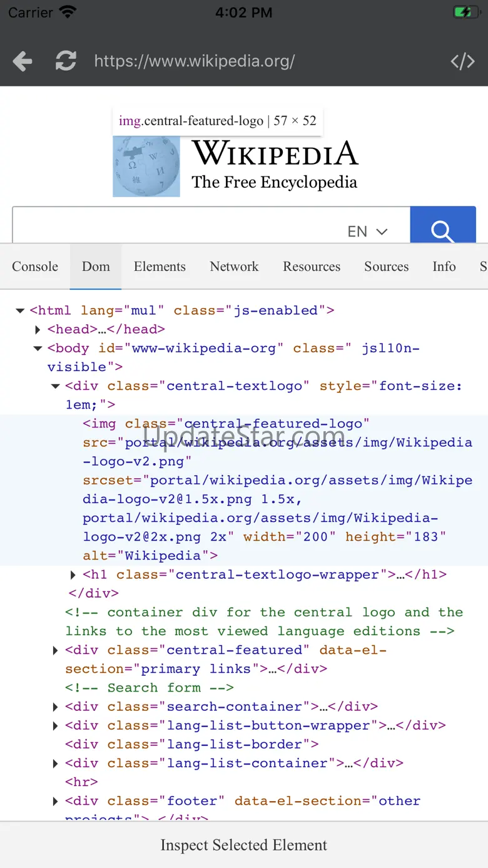Expand the footer div node
Screen dimensions: 488x868
[56, 802]
